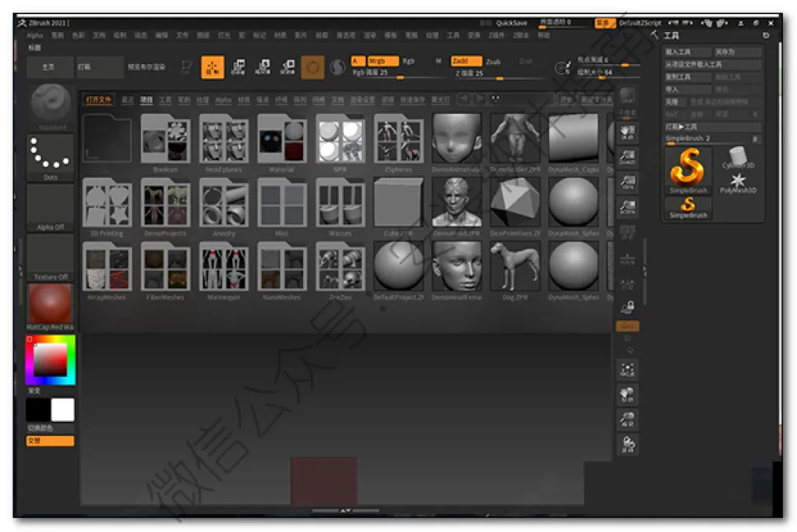Select the small SimpleBrush tool below
The height and width of the screenshot is (532, 797).
(688, 208)
